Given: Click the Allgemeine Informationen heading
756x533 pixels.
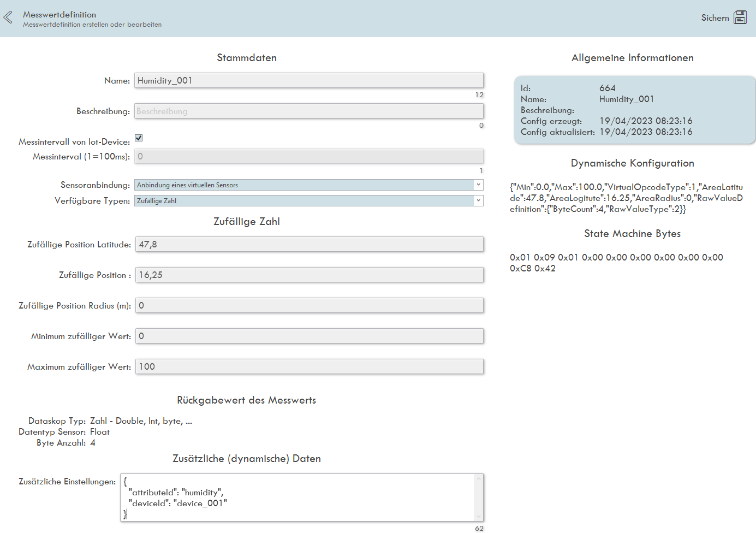Looking at the screenshot, I should (x=633, y=58).
